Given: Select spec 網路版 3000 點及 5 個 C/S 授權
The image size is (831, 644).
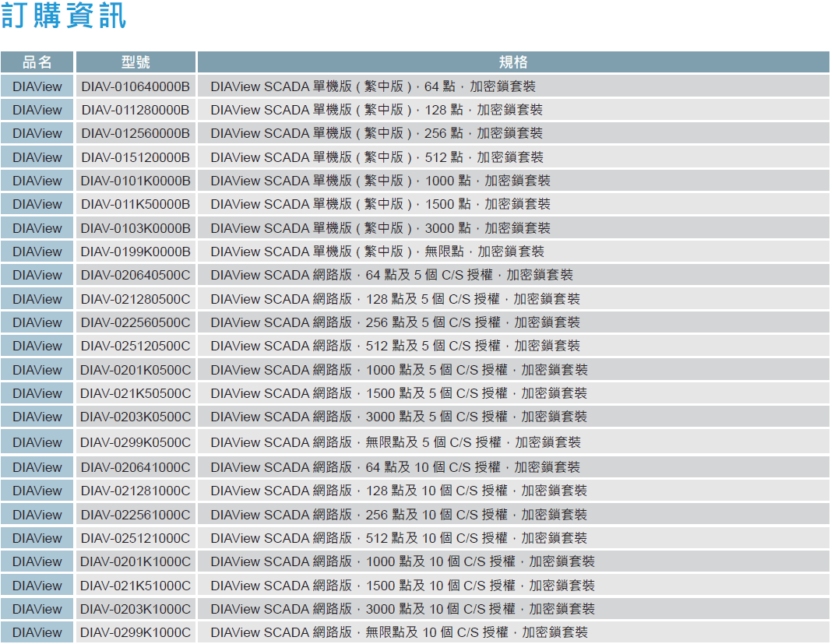Looking at the screenshot, I should [x=399, y=417].
